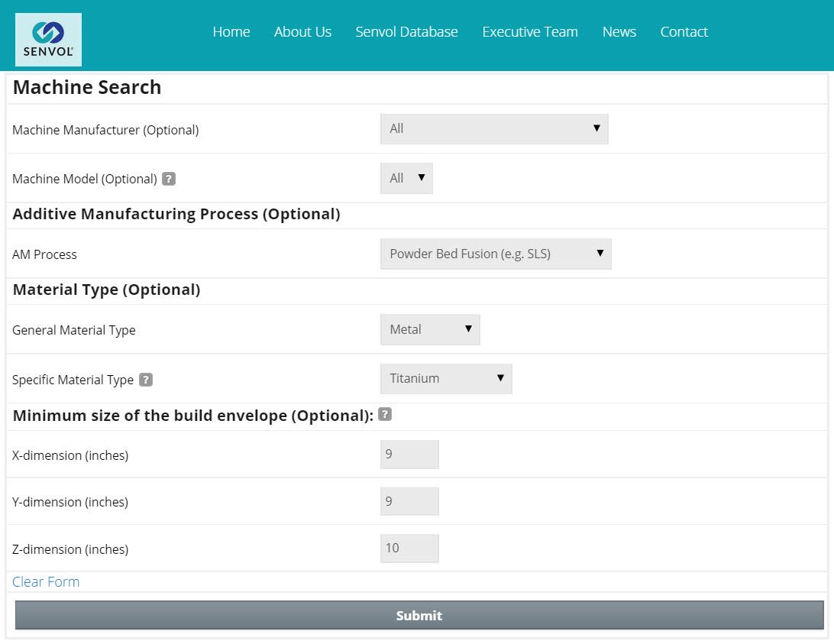This screenshot has height=644, width=834.
Task: Click help icon beside build envelope heading
Action: point(385,414)
